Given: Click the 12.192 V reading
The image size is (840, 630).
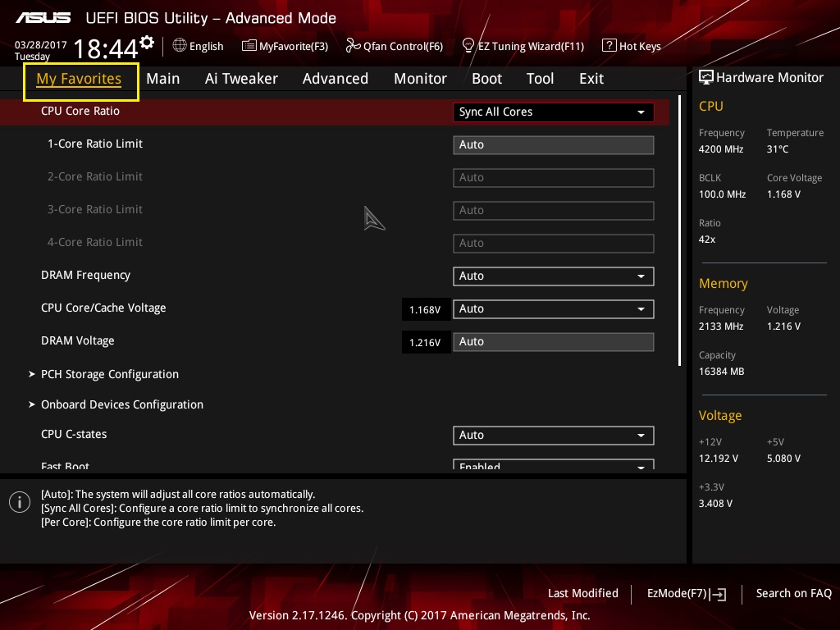Looking at the screenshot, I should [719, 458].
